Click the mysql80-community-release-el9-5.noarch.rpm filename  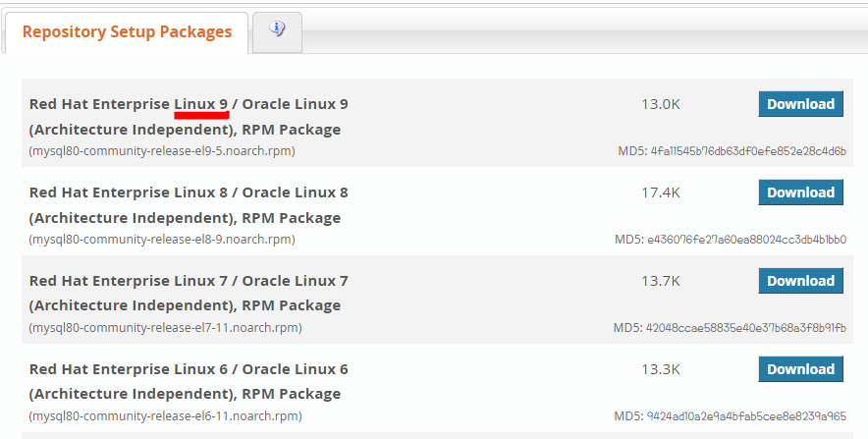(x=162, y=151)
